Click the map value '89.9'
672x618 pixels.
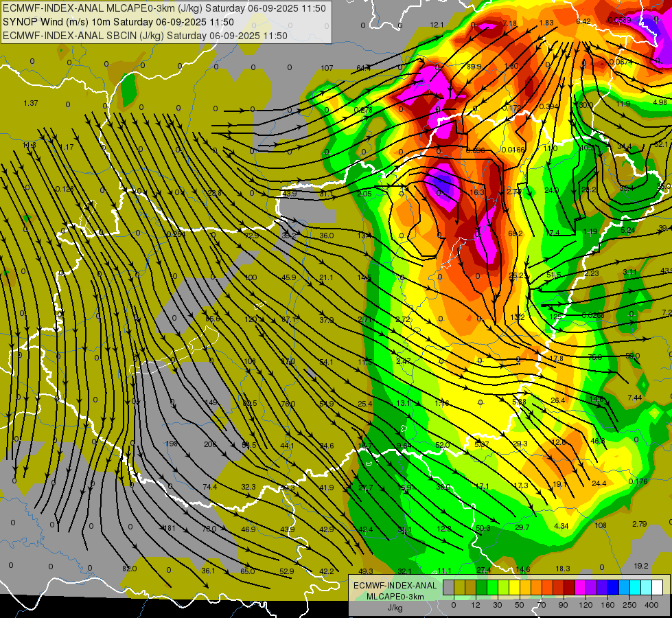pos(474,67)
